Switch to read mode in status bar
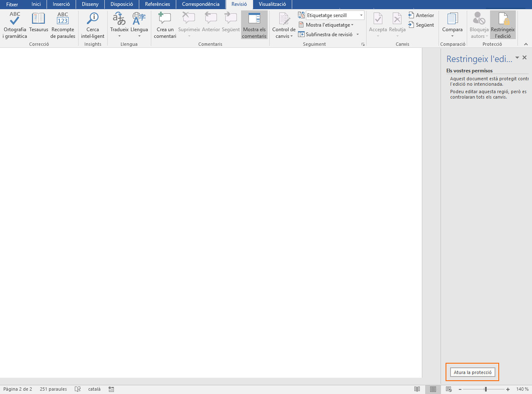 [x=417, y=389]
